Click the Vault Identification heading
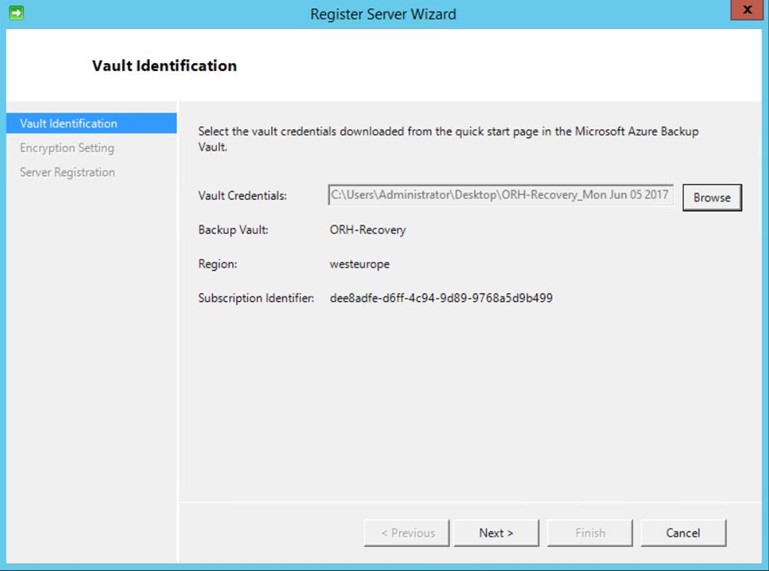This screenshot has width=769, height=571. (164, 66)
